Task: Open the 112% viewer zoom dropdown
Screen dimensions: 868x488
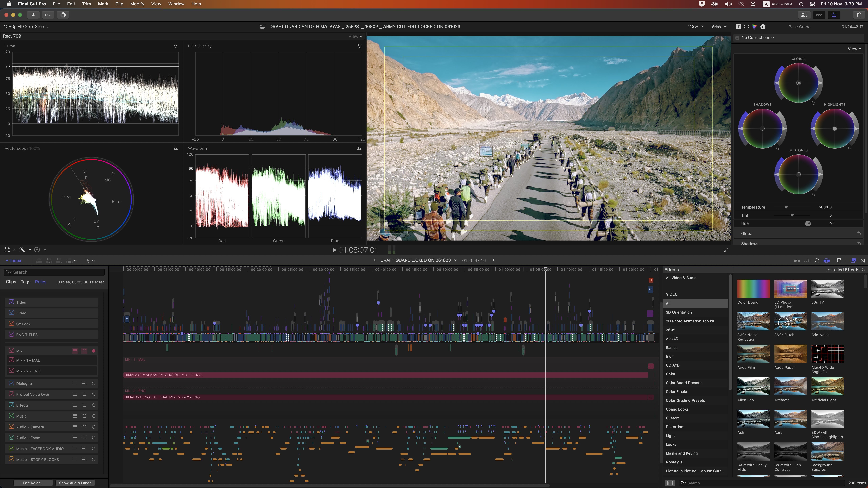Action: (695, 27)
